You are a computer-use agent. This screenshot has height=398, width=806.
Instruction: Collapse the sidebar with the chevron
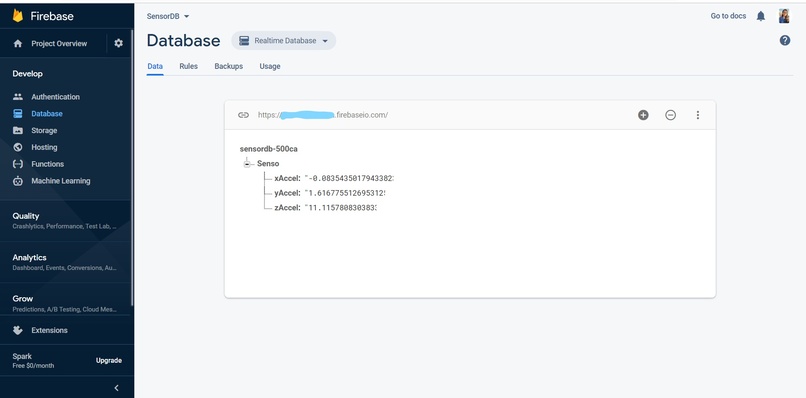(116, 388)
